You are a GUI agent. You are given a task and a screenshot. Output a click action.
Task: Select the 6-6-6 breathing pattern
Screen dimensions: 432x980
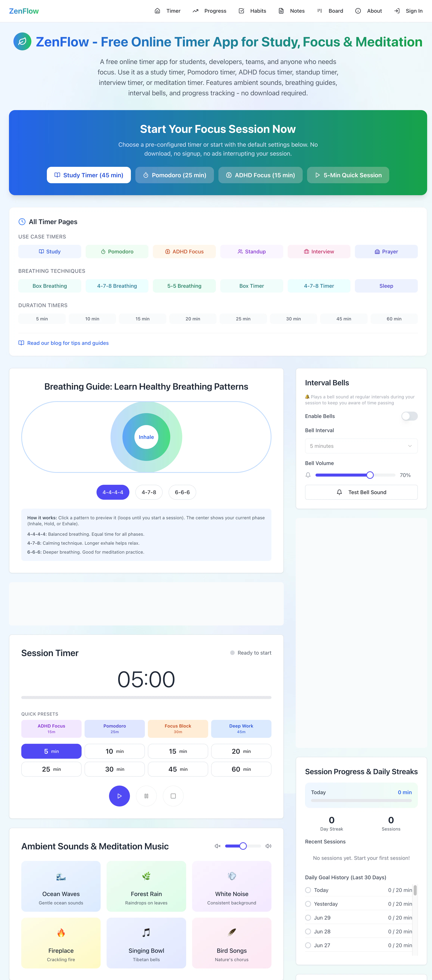point(182,492)
